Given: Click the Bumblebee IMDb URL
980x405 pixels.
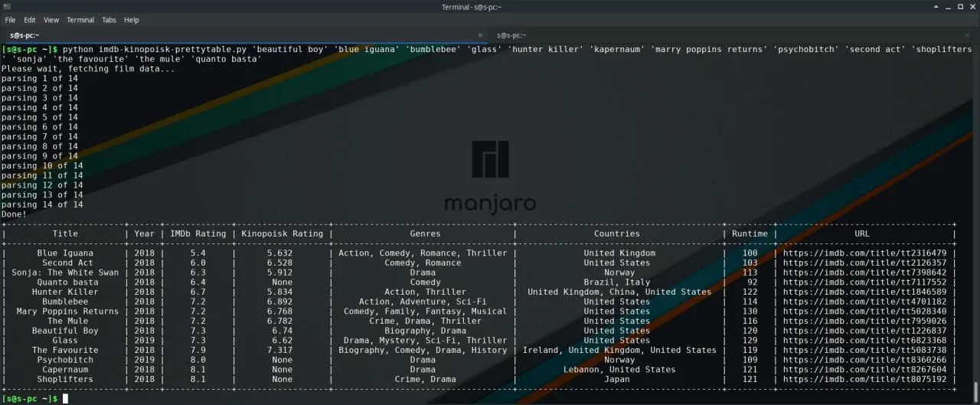Looking at the screenshot, I should tap(865, 302).
